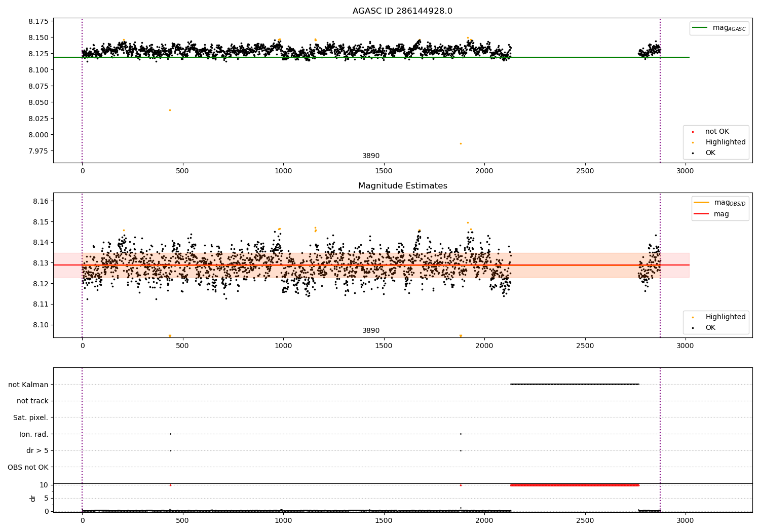
Task: Click the 8.050 tick label on top y-axis
Action: (x=39, y=102)
